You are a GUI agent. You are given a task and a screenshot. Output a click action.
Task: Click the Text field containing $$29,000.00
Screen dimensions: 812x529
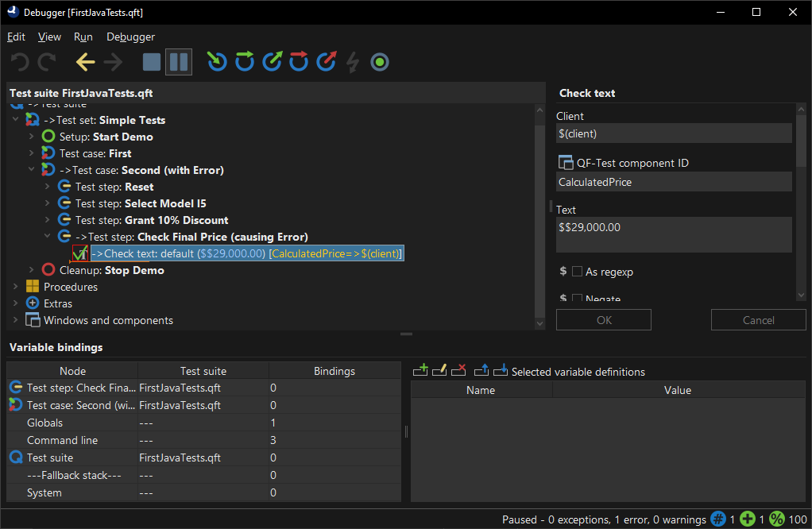tap(674, 234)
